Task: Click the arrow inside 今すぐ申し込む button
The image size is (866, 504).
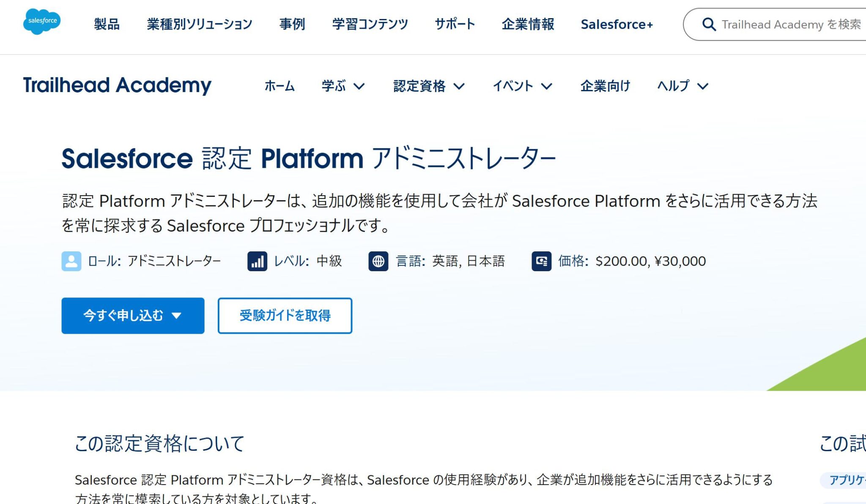Action: point(177,316)
